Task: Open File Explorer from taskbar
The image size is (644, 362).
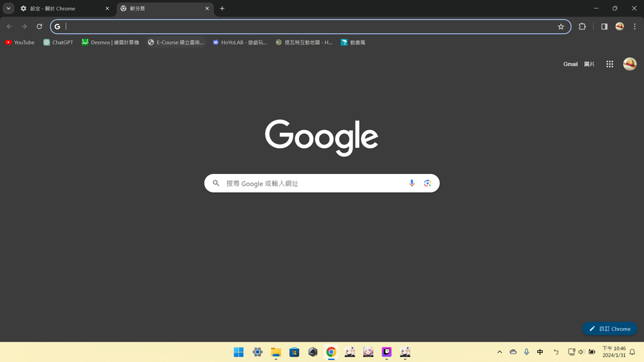Action: pyautogui.click(x=276, y=352)
